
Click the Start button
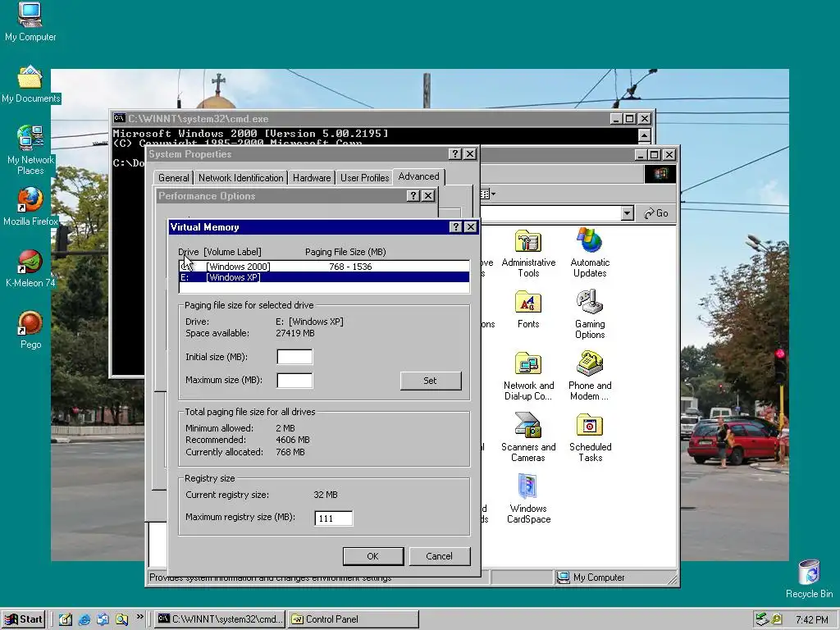coord(24,619)
